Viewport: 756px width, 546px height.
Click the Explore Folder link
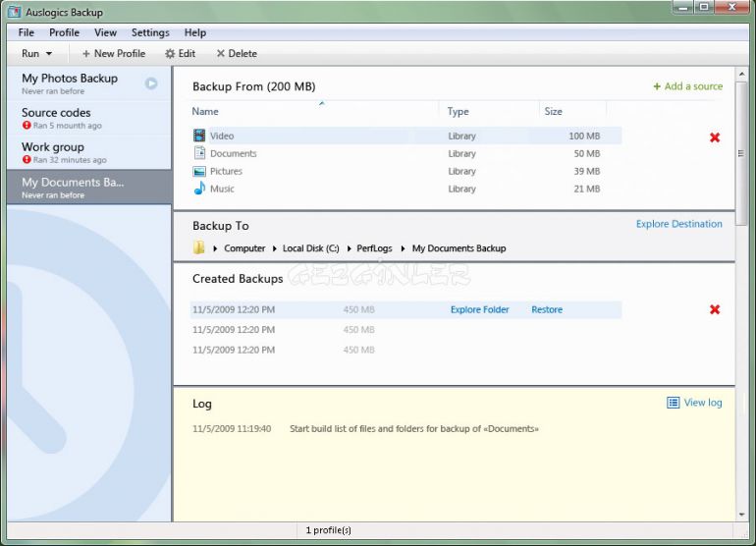click(x=480, y=309)
